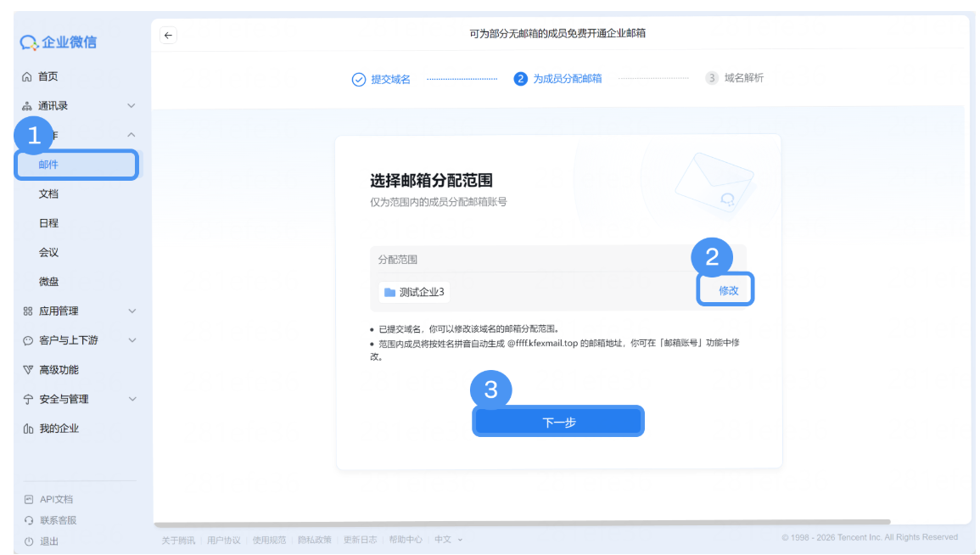
Task: Click the 下一步 button
Action: (x=558, y=423)
